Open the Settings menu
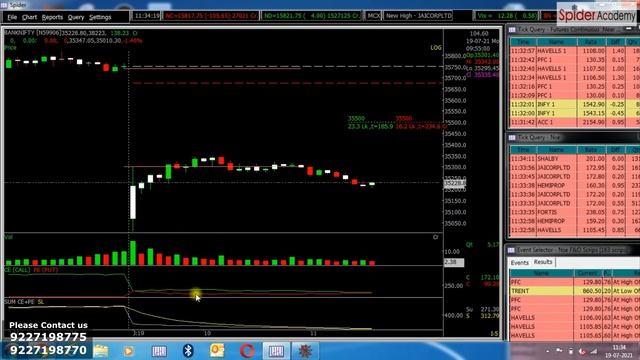 [100, 17]
